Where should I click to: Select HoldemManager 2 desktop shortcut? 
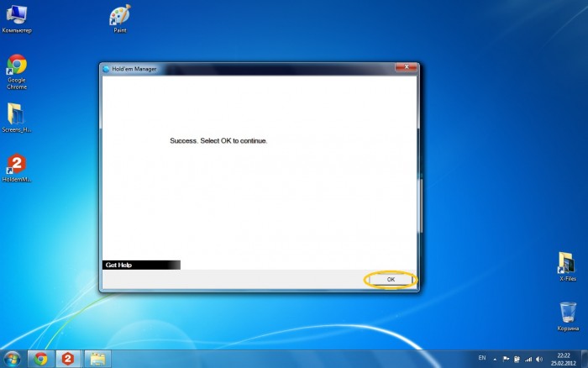point(17,168)
